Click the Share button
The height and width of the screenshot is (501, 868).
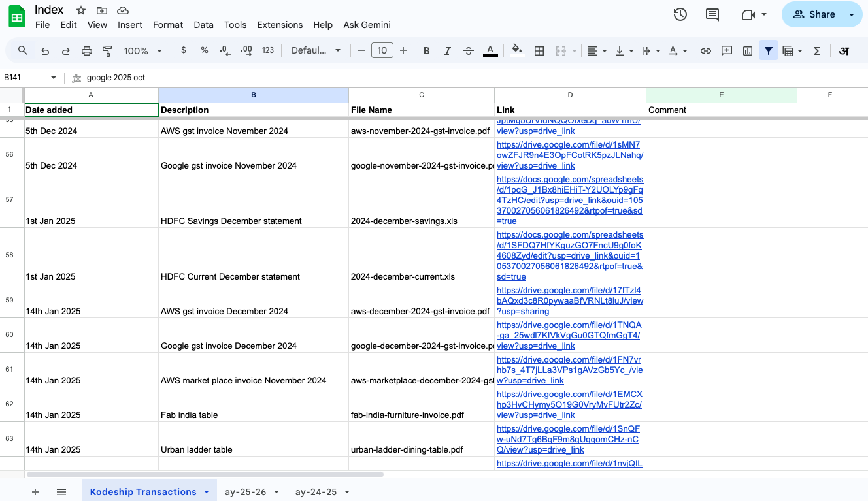point(814,14)
